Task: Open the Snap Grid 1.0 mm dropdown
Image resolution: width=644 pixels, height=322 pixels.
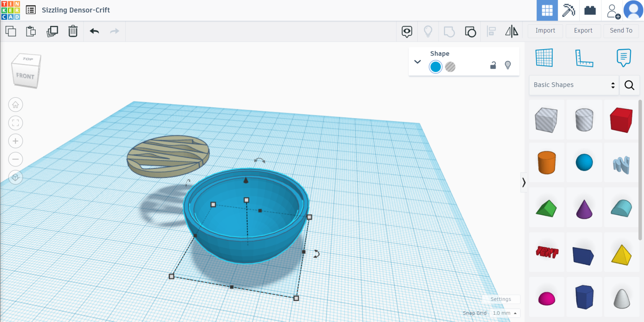Action: point(505,313)
